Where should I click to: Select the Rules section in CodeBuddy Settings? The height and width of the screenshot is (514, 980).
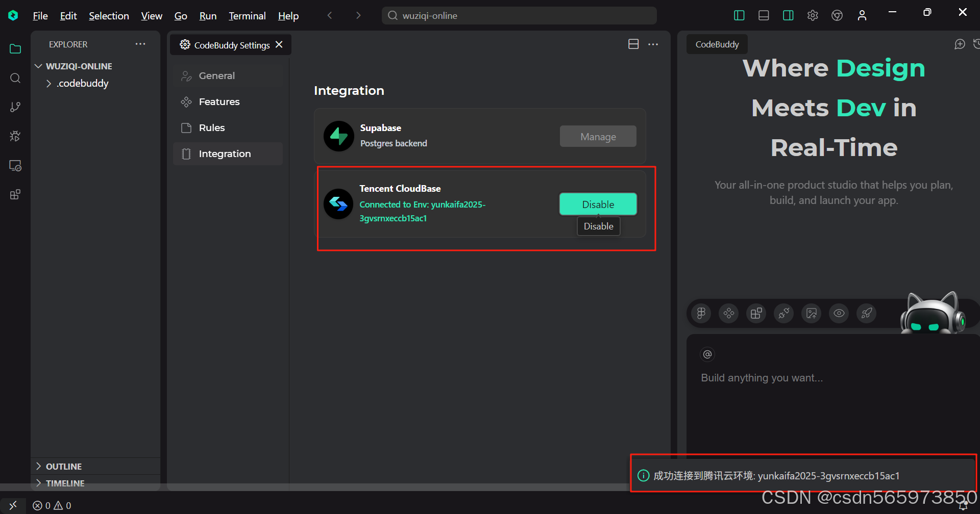211,127
